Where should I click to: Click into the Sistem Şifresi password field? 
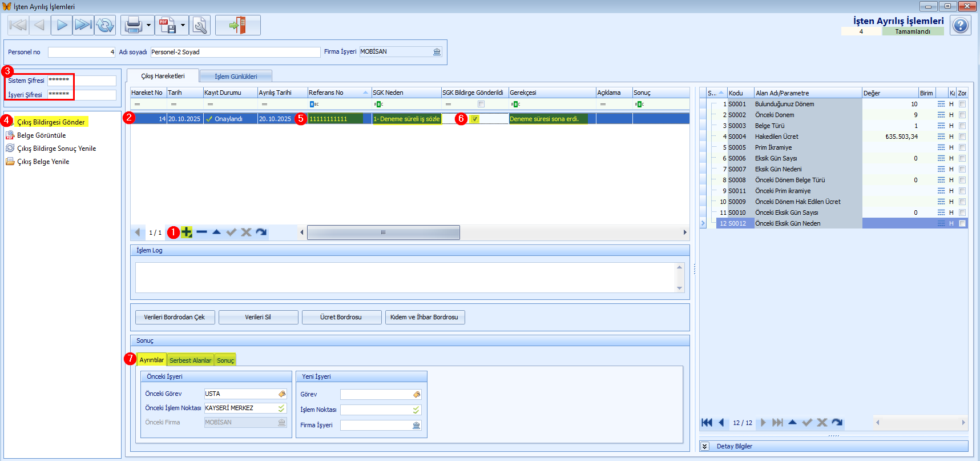82,81
